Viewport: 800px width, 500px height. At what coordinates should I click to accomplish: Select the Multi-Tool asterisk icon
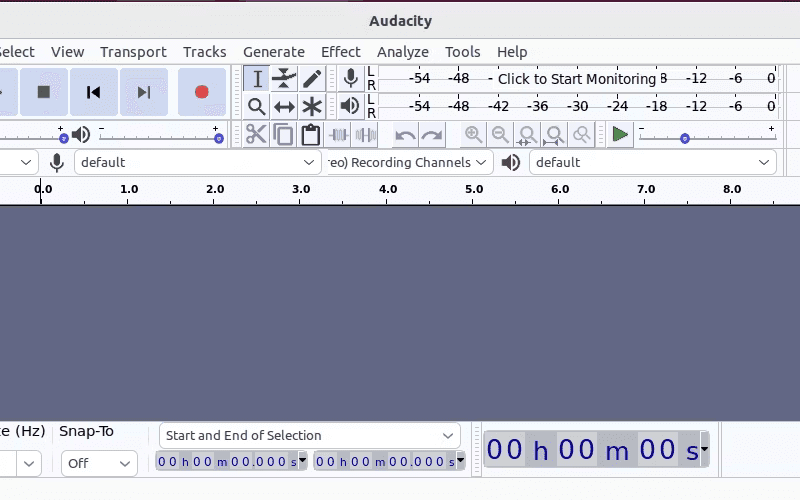[x=311, y=107]
